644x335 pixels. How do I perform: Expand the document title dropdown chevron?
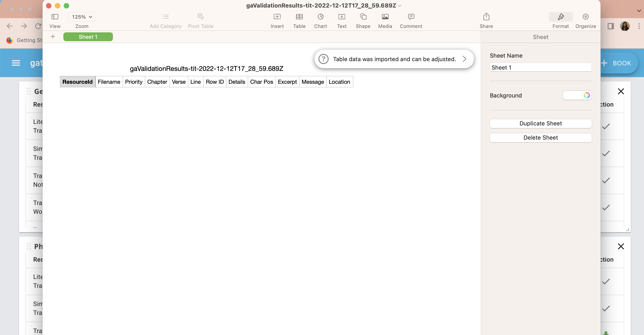(x=399, y=6)
